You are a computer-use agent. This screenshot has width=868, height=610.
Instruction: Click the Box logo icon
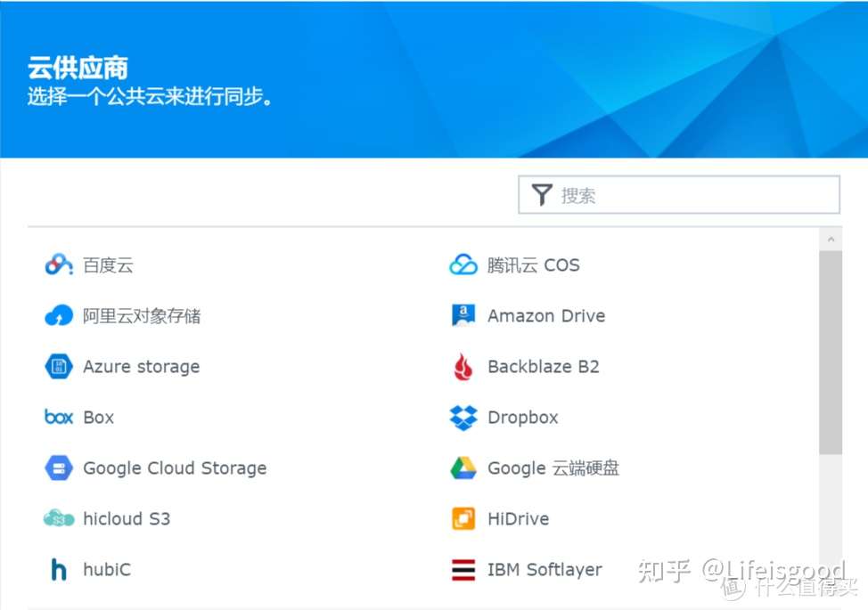coord(59,417)
